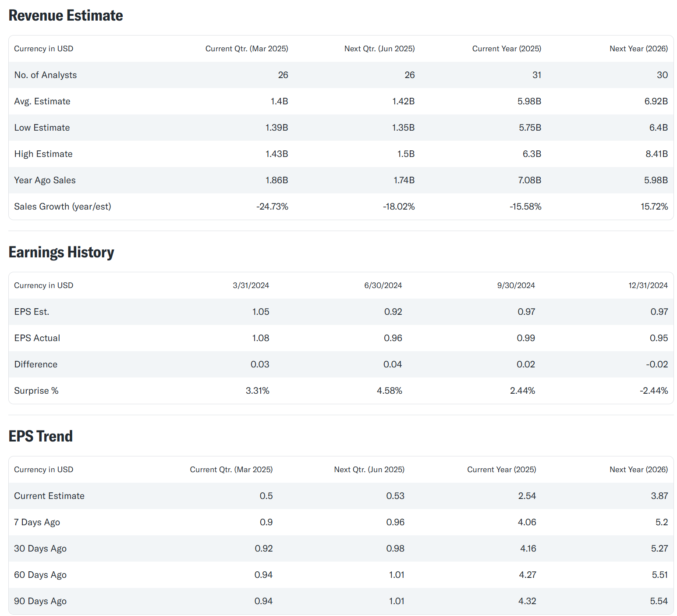
Task: Click the 60 Days Ago row label
Action: click(40, 575)
